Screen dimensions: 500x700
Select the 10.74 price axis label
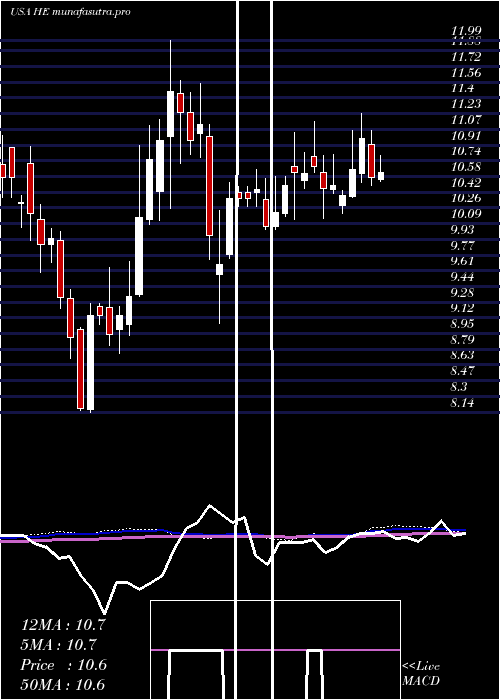coord(466,151)
